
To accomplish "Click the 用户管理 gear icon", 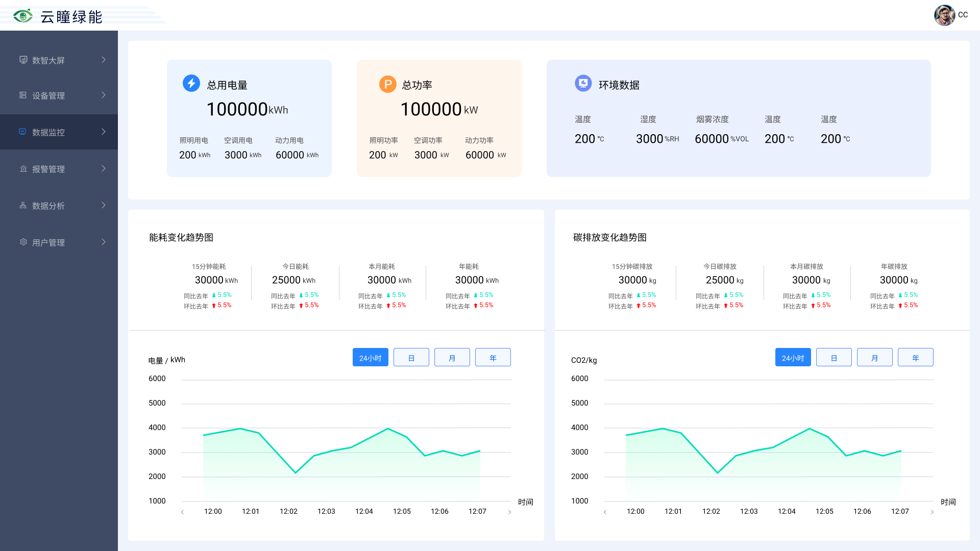I will point(23,242).
